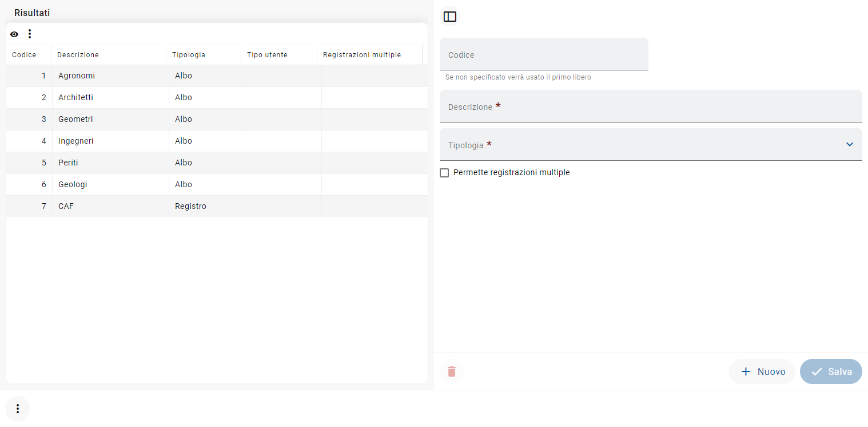Toggle the side panel layout icon

450,17
